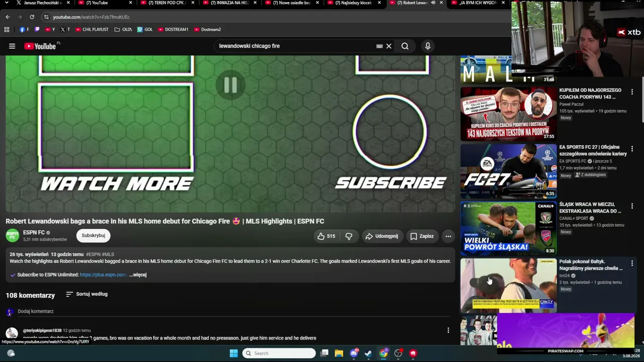Screen dimensions: 644x362
Task: Click the Windows taskbar Search box
Action: pos(279,353)
